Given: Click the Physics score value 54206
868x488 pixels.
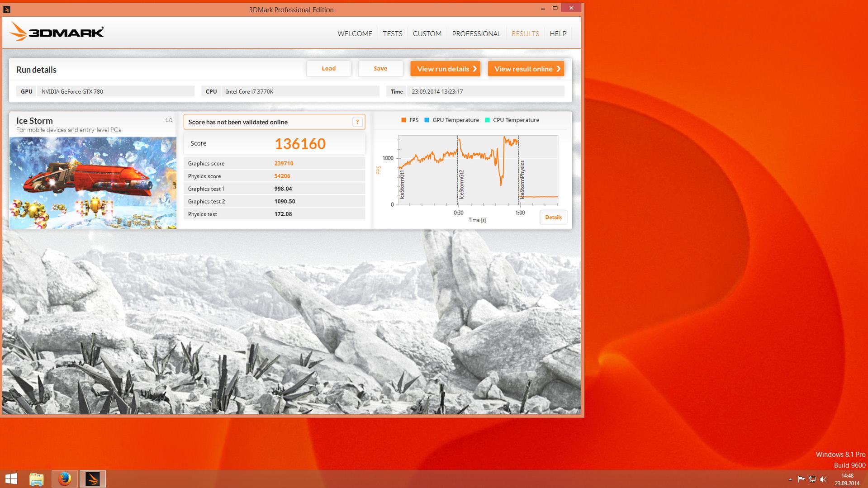Looking at the screenshot, I should click(x=282, y=176).
